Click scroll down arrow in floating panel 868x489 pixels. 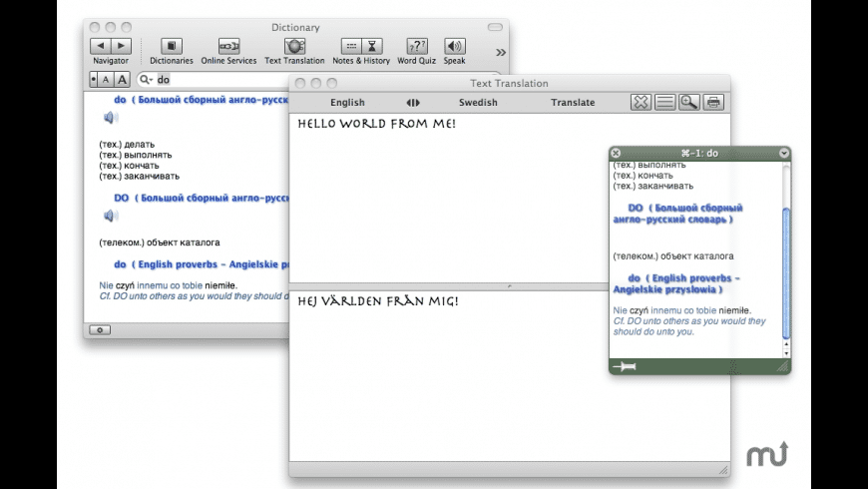[786, 352]
